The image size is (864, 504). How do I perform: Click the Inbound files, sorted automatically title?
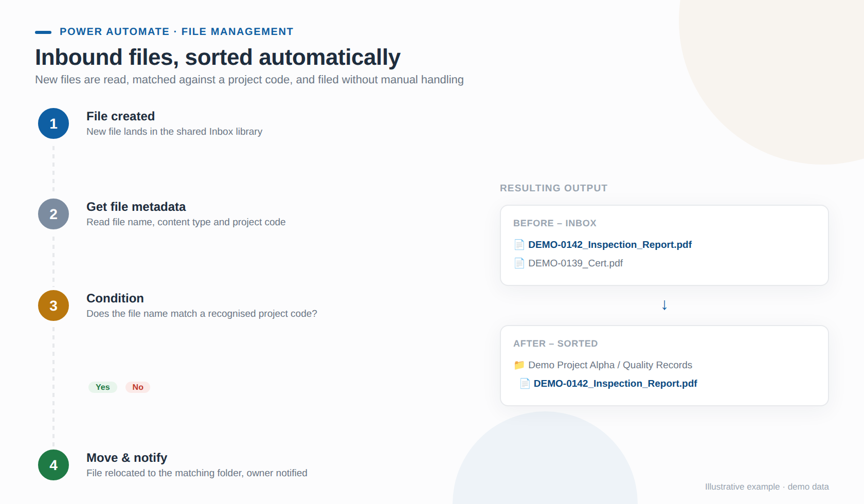[218, 57]
